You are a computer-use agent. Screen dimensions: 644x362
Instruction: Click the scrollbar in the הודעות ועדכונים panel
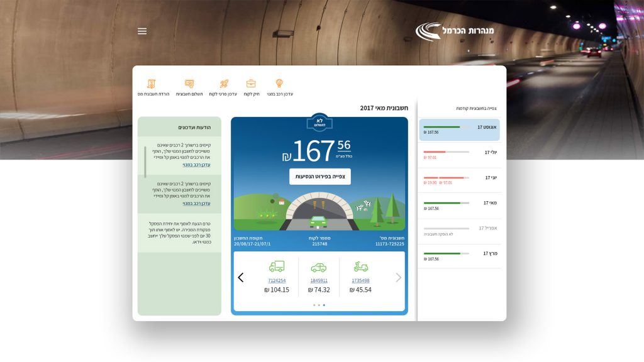[145, 162]
